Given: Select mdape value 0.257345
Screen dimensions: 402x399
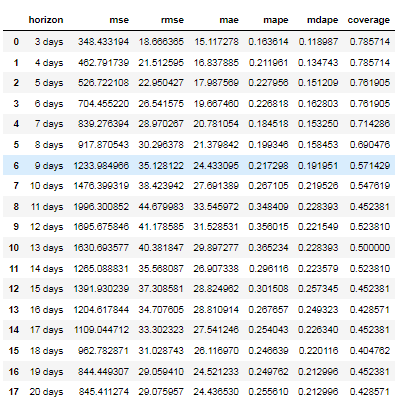Looking at the screenshot, I should (318, 289).
